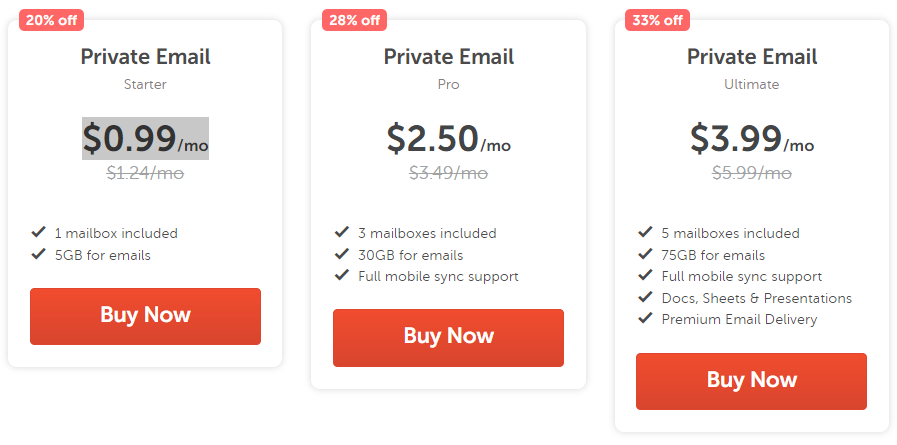Click the Private Email Pro plan title

click(448, 58)
